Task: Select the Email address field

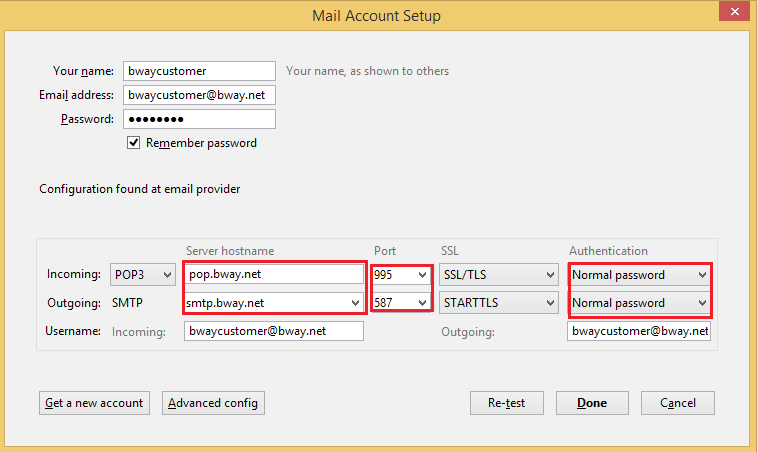Action: 199,95
